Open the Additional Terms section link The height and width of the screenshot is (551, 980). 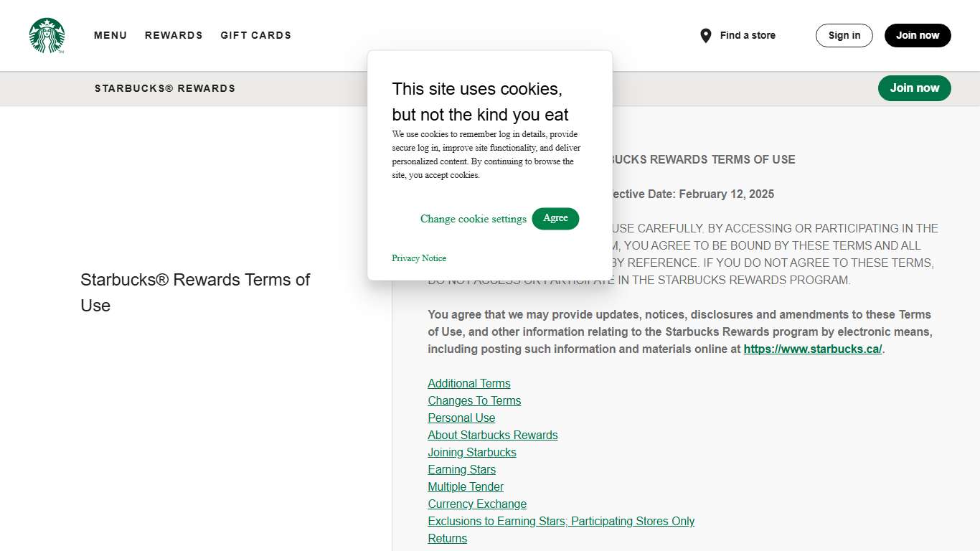click(468, 383)
